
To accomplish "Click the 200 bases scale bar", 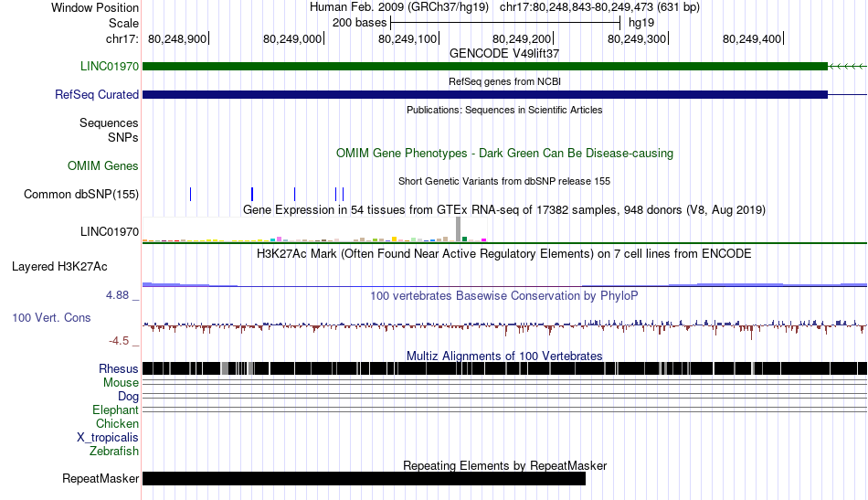I will (x=505, y=23).
